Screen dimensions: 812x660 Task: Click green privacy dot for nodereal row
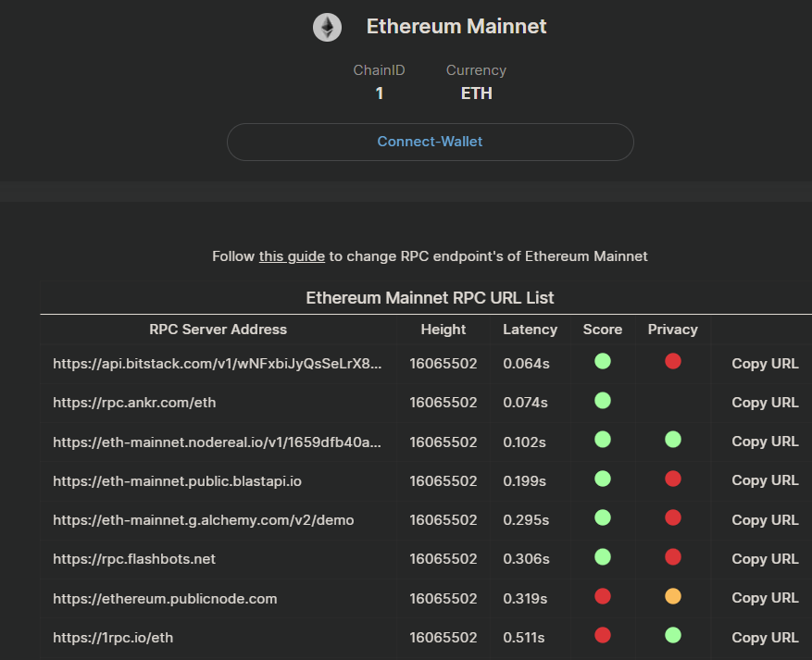(x=673, y=440)
